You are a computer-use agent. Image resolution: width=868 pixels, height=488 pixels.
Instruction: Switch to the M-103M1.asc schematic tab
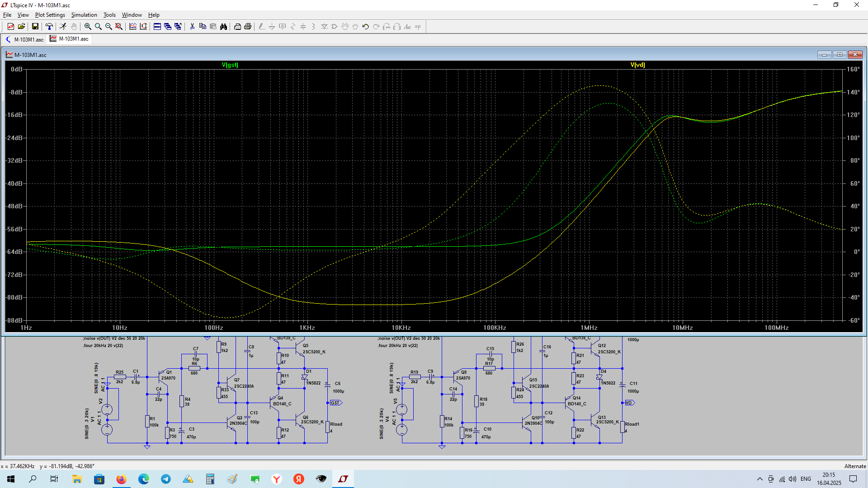pos(24,39)
